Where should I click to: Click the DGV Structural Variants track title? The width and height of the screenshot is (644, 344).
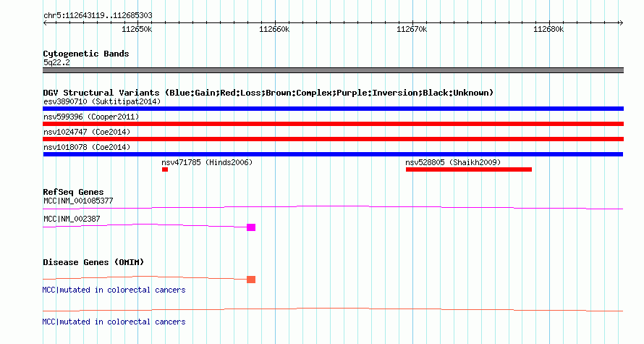[x=268, y=93]
